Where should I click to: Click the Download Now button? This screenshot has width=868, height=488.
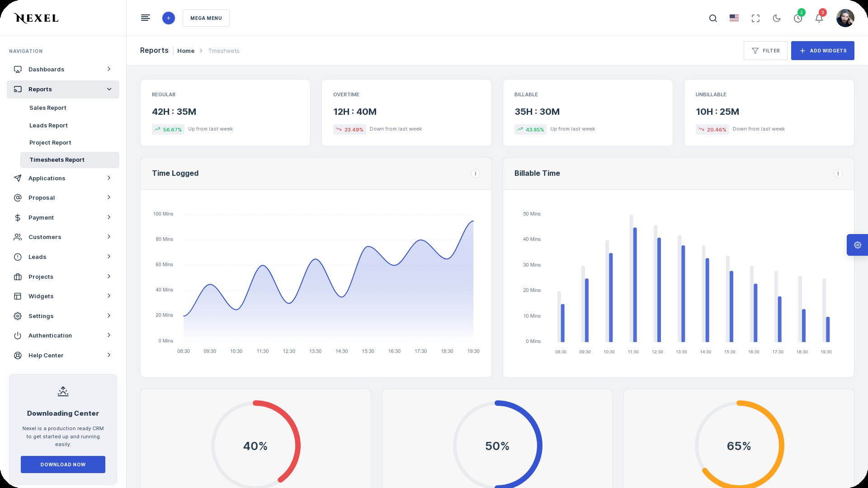click(63, 465)
